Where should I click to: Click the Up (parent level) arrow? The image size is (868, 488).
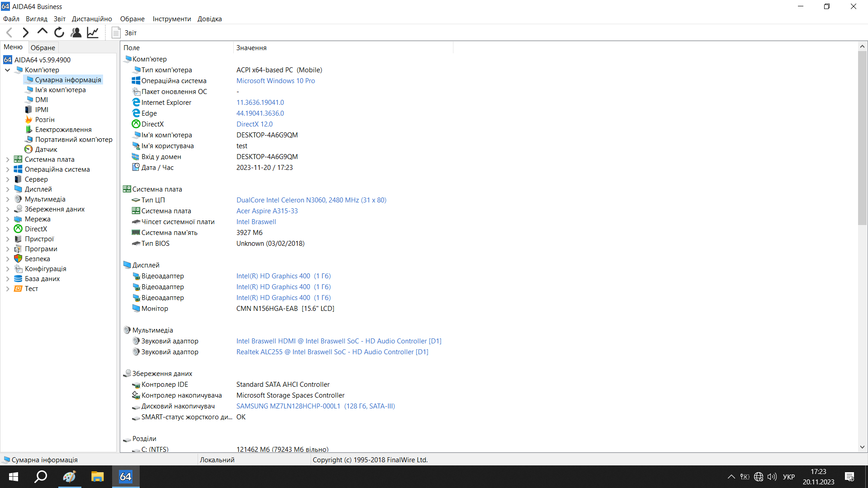tap(42, 32)
